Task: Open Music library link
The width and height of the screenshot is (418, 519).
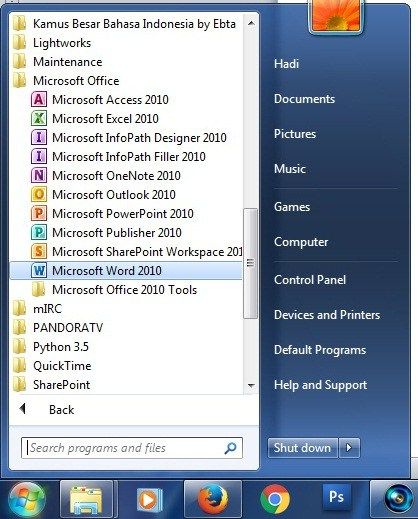Action: [290, 169]
